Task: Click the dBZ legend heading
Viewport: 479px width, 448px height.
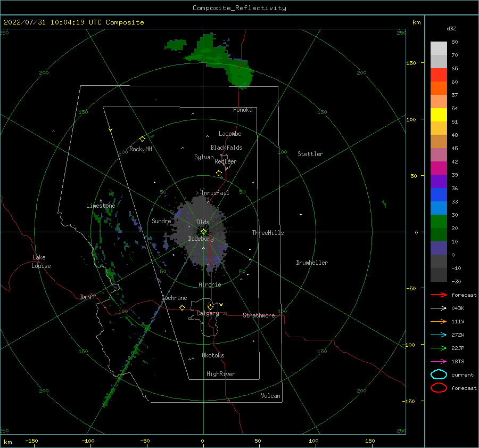Action: 451,29
